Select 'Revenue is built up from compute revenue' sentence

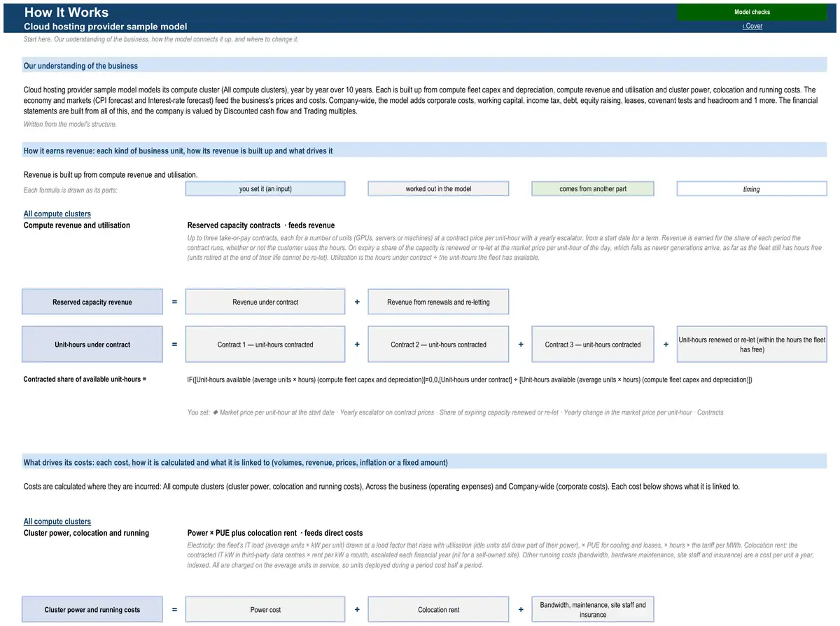(x=111, y=174)
